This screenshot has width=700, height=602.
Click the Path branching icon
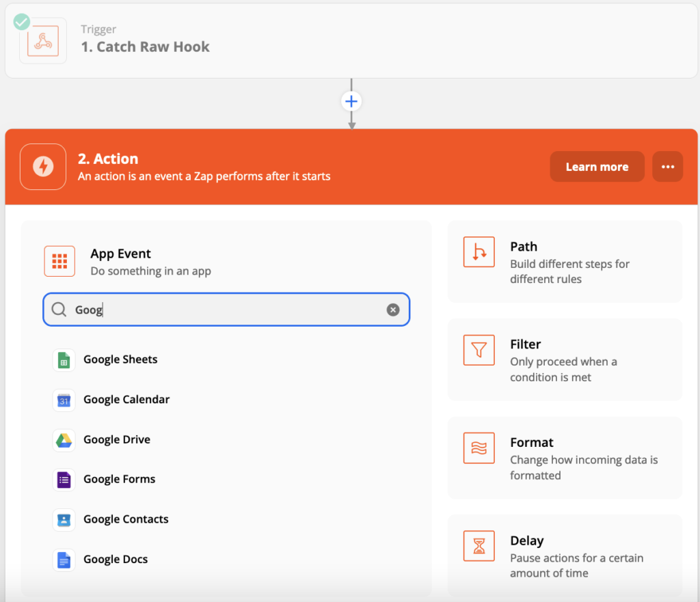click(x=479, y=251)
